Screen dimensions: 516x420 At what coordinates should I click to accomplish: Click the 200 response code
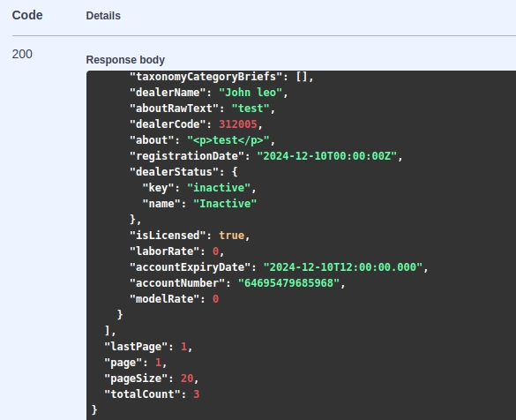click(22, 54)
